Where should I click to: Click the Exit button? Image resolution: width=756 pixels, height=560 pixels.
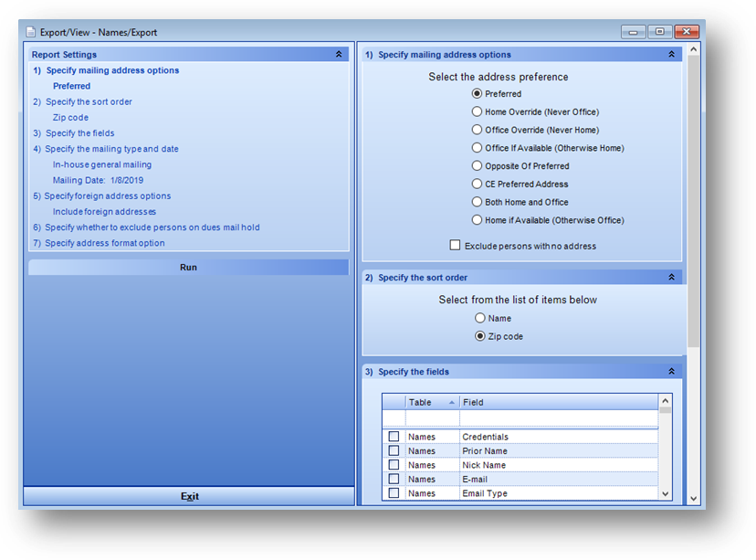pos(189,496)
